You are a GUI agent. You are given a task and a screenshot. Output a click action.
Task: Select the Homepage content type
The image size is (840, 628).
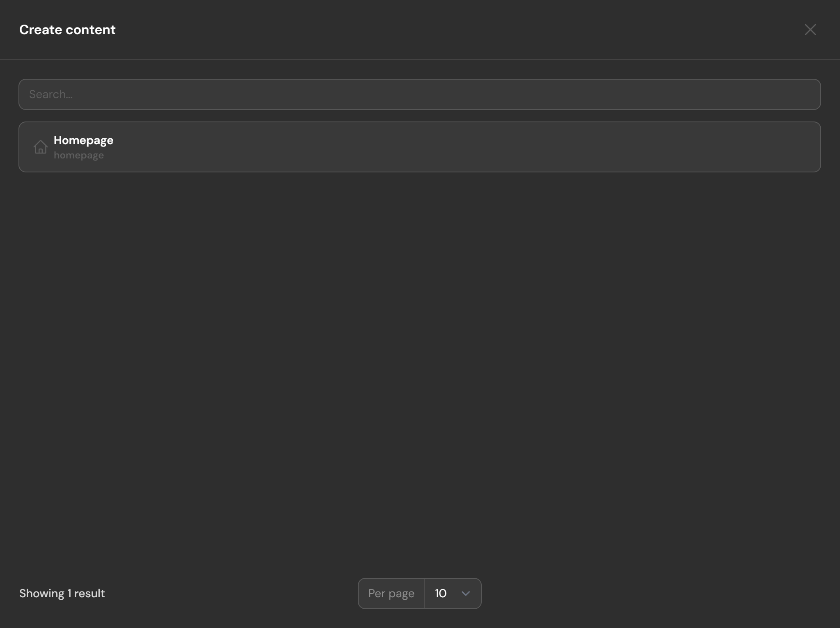point(419,147)
